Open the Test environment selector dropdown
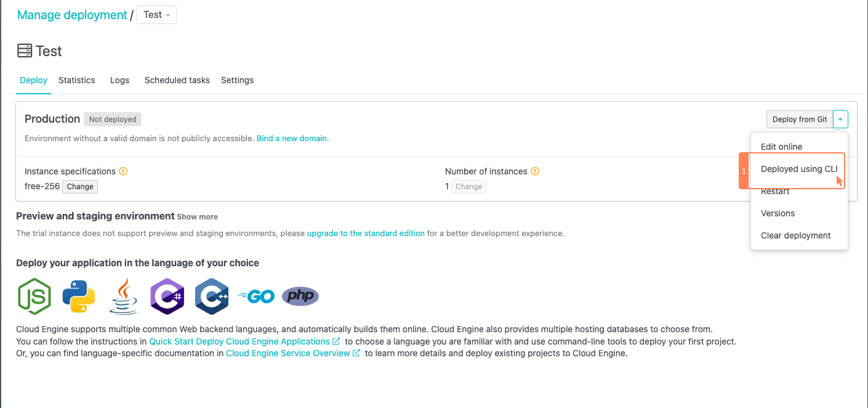This screenshot has width=868, height=408. 156,14
